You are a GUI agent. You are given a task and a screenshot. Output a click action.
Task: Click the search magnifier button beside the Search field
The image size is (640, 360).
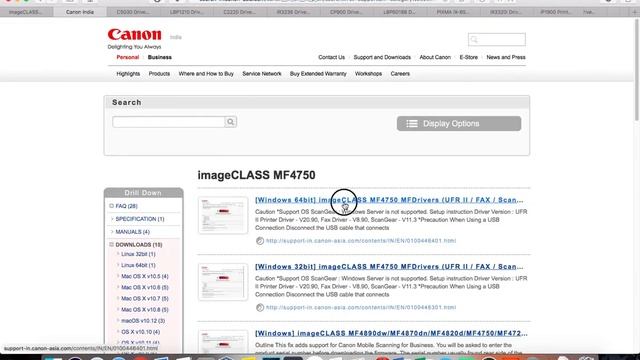click(230, 122)
